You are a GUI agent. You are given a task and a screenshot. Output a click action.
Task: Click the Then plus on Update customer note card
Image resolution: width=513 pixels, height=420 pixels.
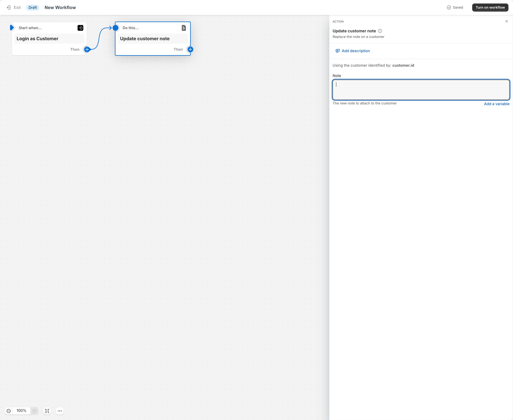pyautogui.click(x=190, y=49)
